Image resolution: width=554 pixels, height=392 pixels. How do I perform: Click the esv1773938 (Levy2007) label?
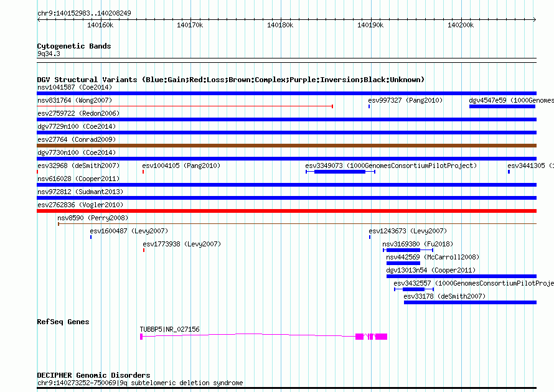(182, 244)
